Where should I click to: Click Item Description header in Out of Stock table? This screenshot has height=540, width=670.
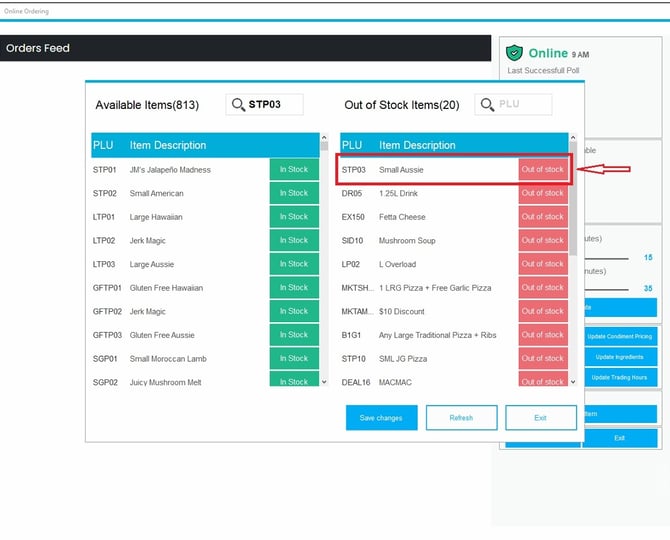click(x=417, y=145)
